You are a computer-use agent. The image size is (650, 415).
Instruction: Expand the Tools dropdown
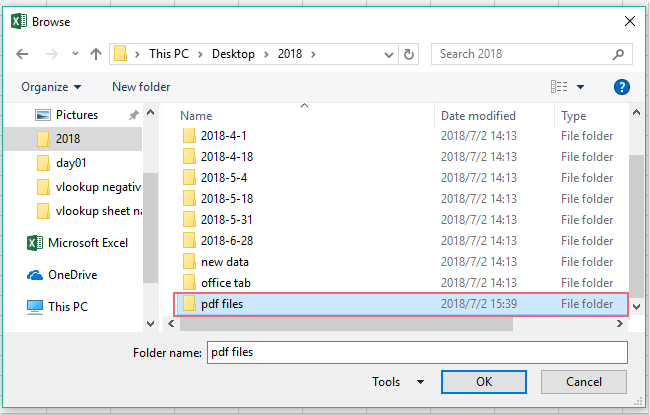coord(398,382)
